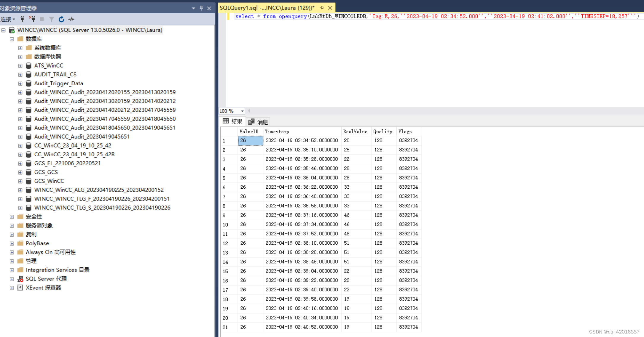Click the SQL Server 代理 agent icon
644x337 pixels.
pos(20,279)
